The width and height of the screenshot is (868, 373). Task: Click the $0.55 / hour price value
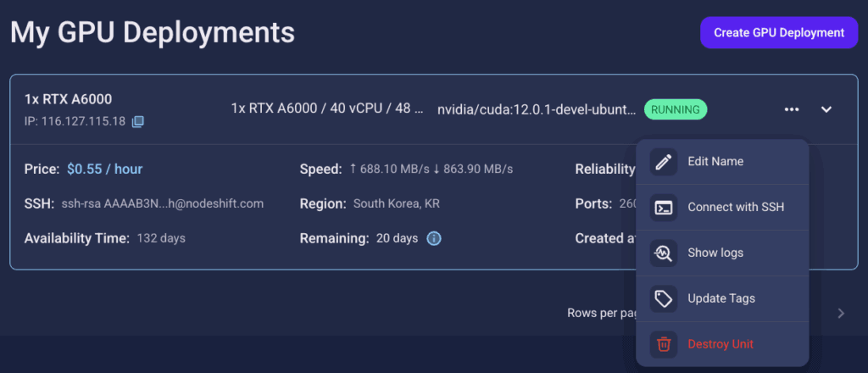104,169
